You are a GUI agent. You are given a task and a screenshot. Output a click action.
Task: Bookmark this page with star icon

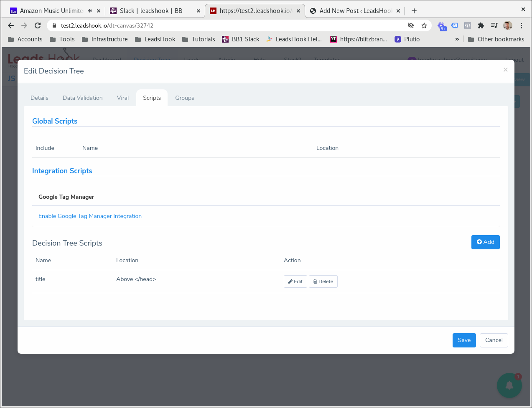click(x=424, y=25)
